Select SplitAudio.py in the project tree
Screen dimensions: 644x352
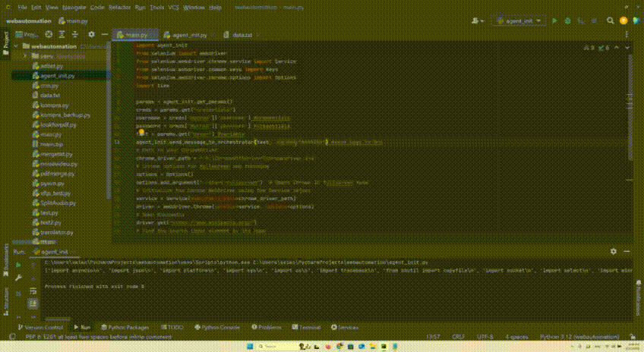[x=60, y=203]
